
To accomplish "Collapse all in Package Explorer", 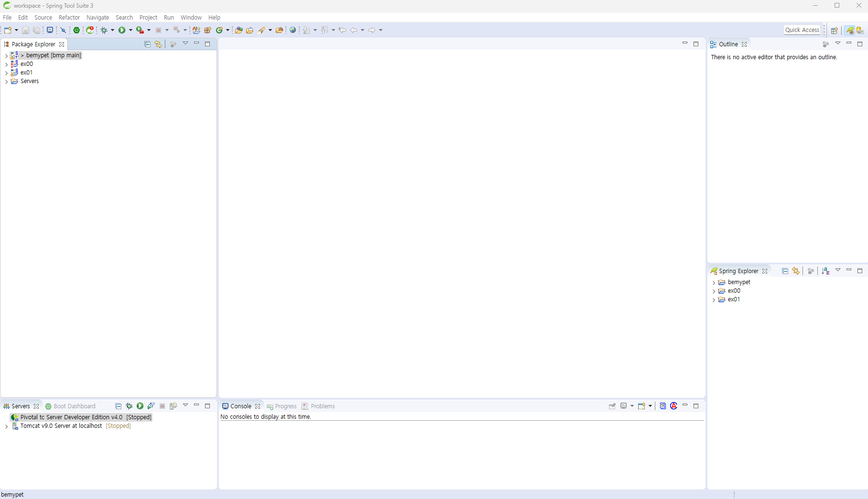I will click(147, 44).
